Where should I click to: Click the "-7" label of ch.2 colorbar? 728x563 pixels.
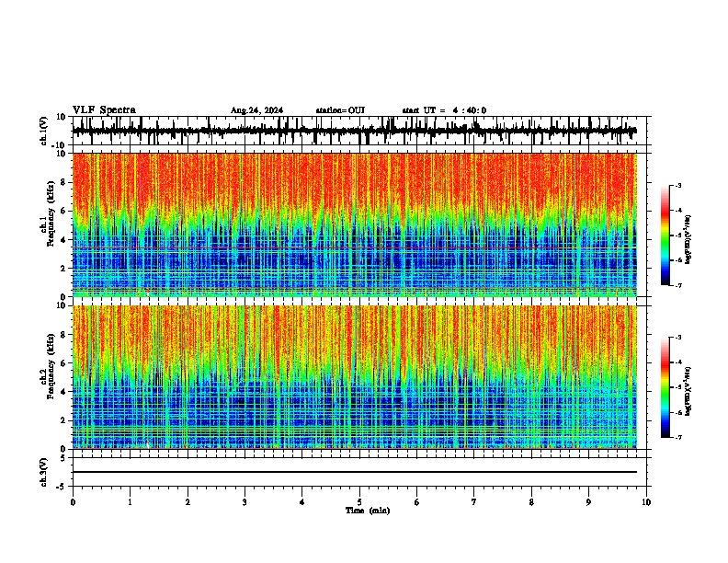pyautogui.click(x=677, y=437)
